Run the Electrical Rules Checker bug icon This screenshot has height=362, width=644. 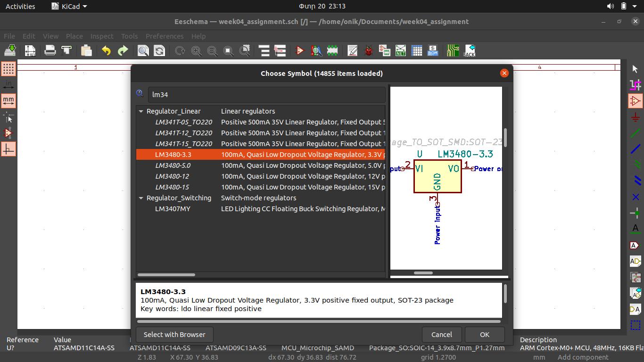pyautogui.click(x=369, y=50)
